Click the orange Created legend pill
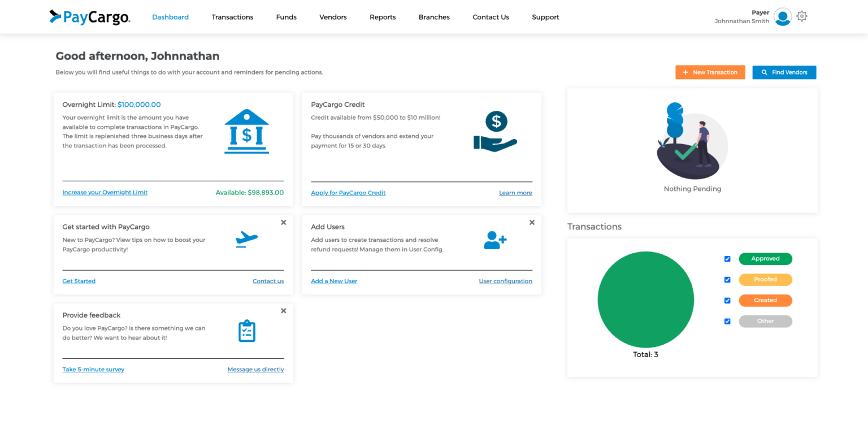The width and height of the screenshot is (868, 434). pos(766,301)
